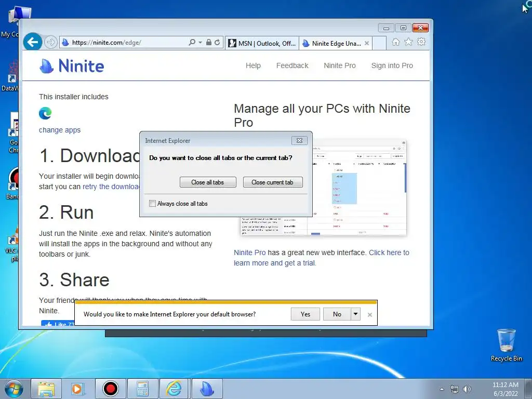Open Favorites with the star icon
The width and height of the screenshot is (532, 399).
(x=408, y=42)
